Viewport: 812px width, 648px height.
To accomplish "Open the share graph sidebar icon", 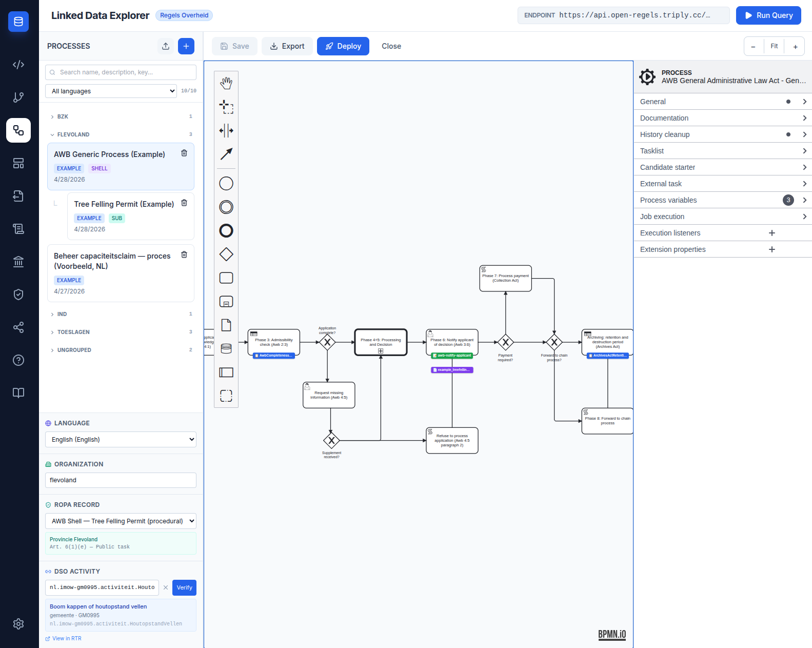I will point(18,327).
